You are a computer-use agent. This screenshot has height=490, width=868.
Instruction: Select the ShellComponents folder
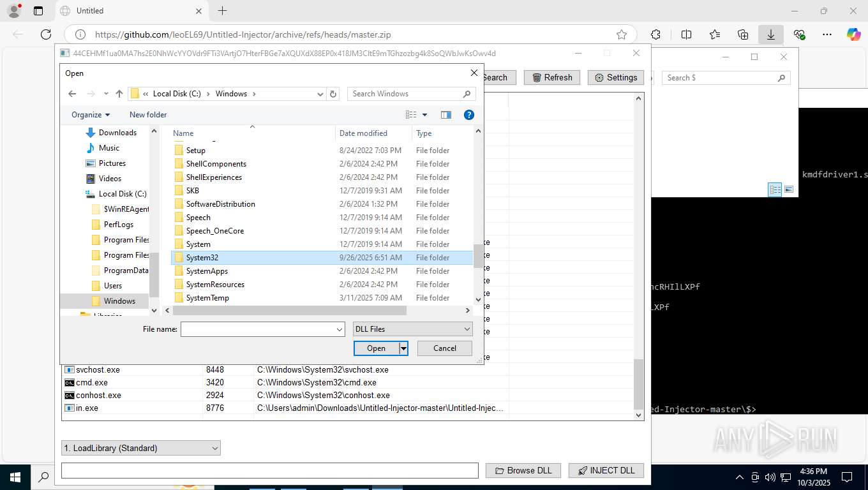(x=322, y=164)
